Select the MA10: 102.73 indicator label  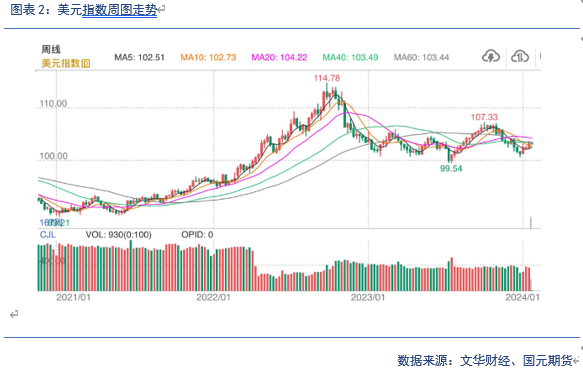[x=208, y=57]
